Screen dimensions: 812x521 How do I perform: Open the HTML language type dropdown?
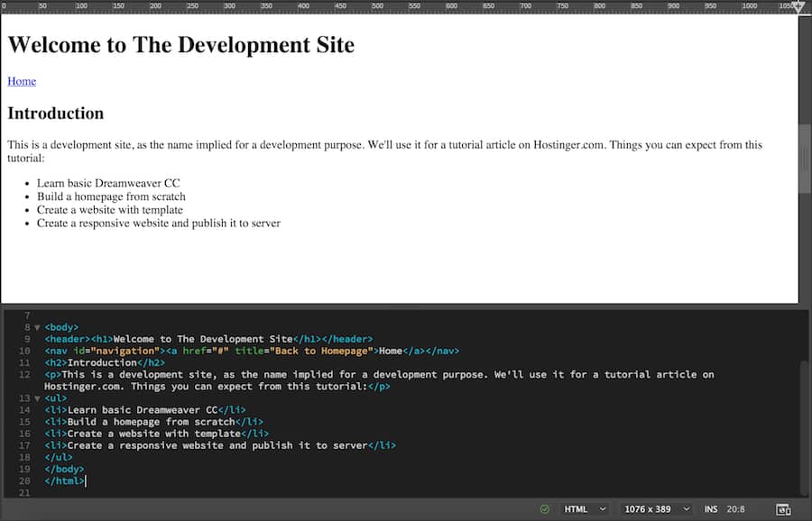[x=586, y=509]
